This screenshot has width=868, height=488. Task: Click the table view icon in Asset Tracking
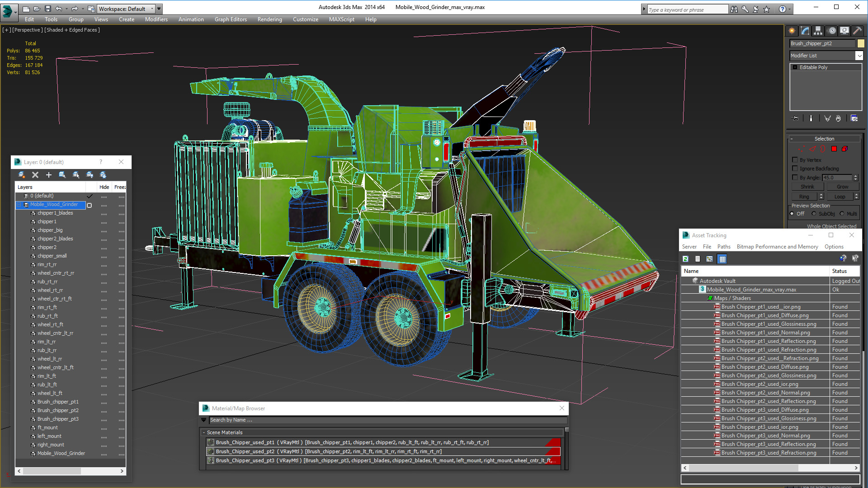(722, 259)
